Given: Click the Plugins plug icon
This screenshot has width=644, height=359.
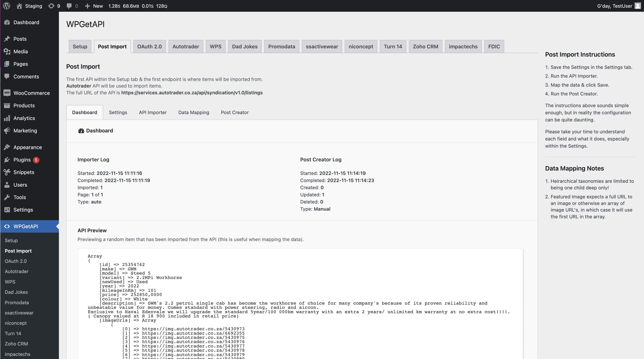Looking at the screenshot, I should (x=7, y=160).
